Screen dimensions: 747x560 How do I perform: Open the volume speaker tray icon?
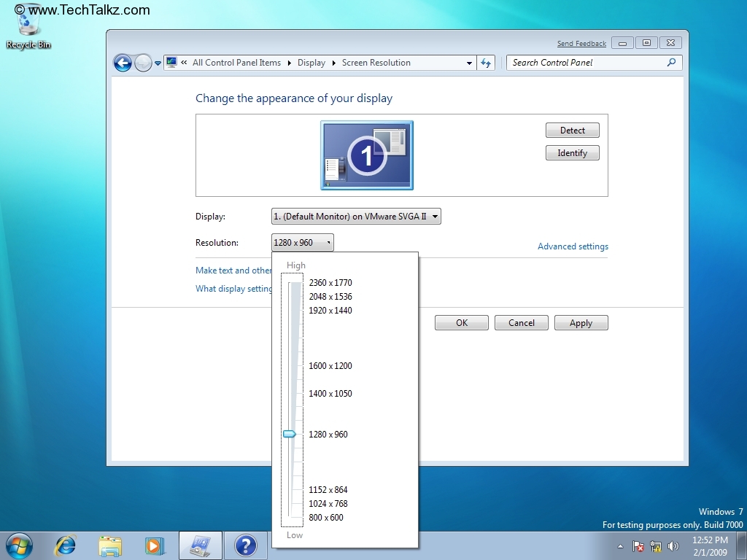[673, 546]
